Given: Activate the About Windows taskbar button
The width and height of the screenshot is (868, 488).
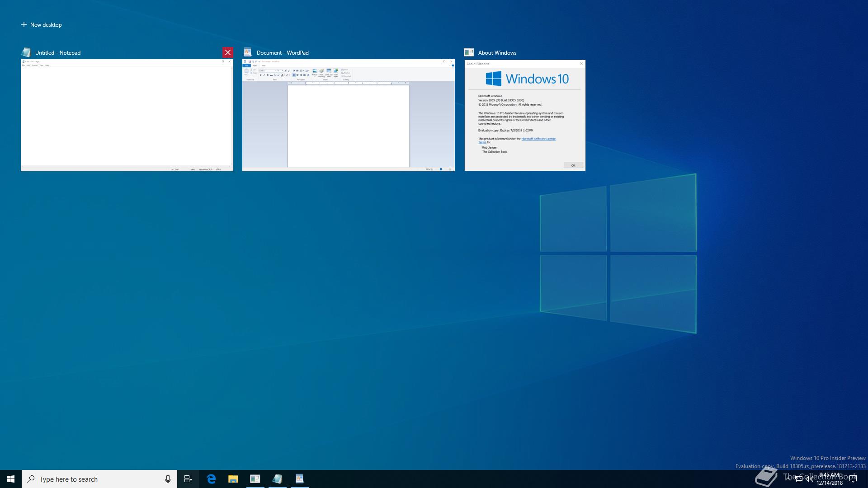Looking at the screenshot, I should 255,479.
